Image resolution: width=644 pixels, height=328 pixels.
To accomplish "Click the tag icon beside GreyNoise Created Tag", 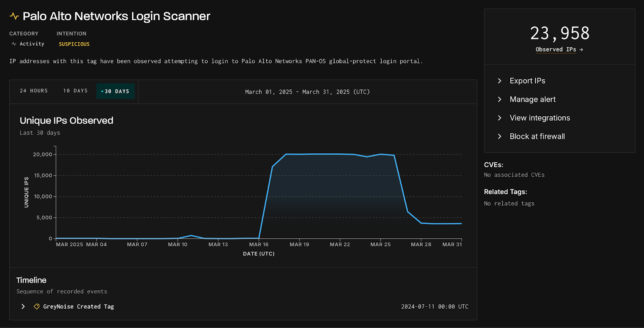I will (37, 307).
